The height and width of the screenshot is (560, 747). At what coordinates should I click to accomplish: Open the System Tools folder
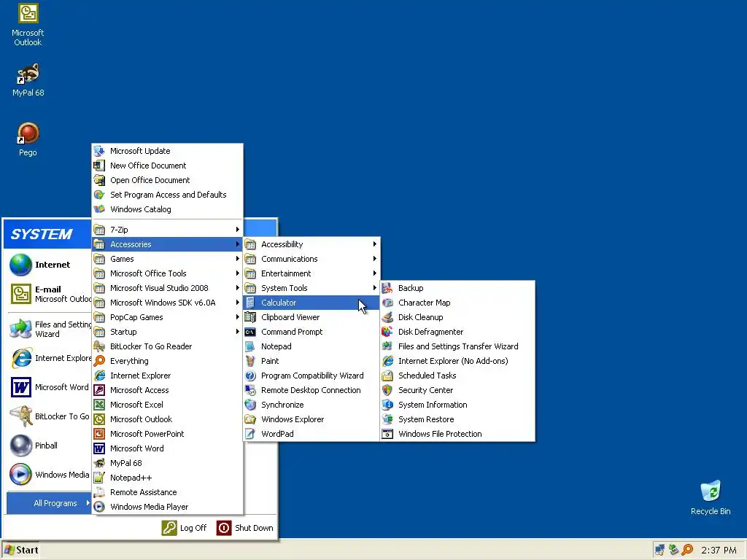pyautogui.click(x=311, y=288)
